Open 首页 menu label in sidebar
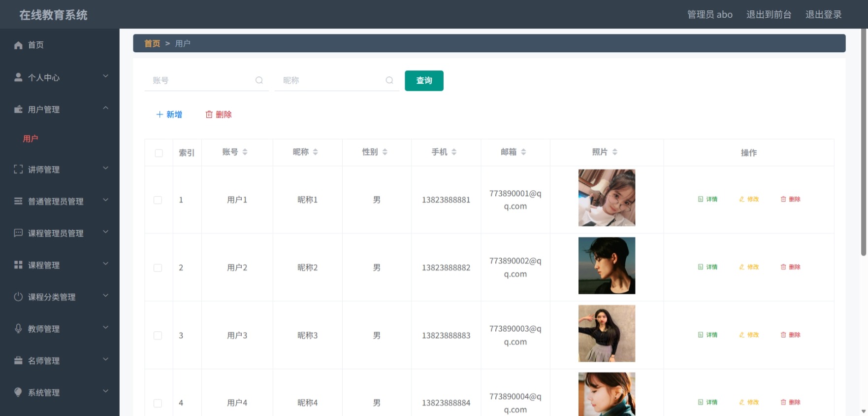 [x=36, y=45]
